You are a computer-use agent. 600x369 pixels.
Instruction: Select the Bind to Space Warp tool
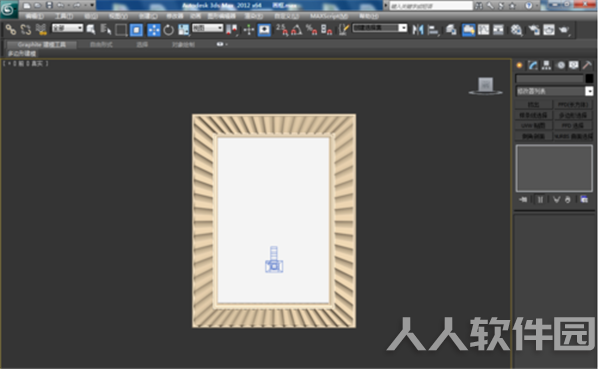point(41,29)
